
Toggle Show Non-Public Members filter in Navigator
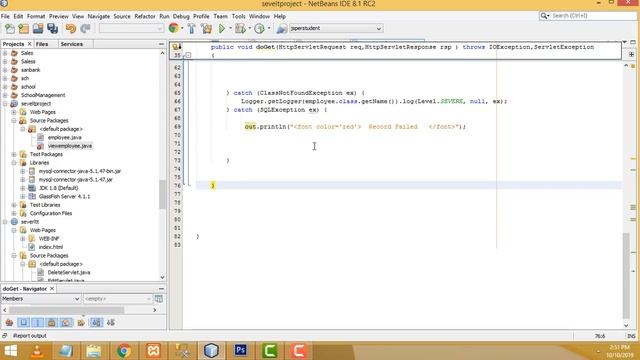(51, 322)
